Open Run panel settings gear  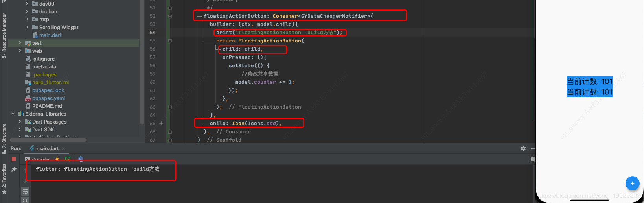click(x=523, y=148)
